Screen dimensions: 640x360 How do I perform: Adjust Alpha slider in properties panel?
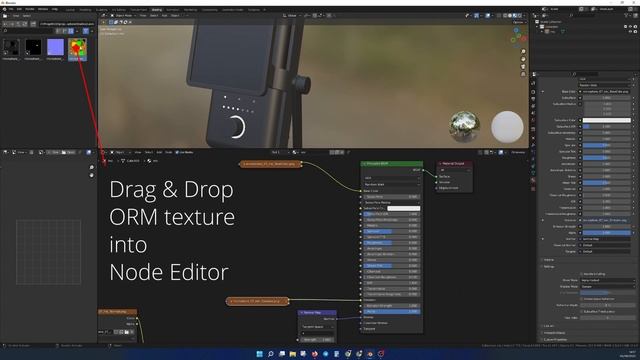607,233
